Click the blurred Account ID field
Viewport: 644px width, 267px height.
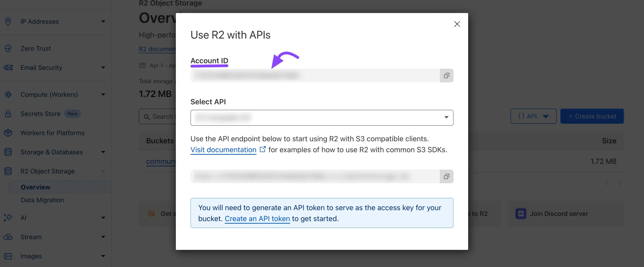tap(315, 75)
